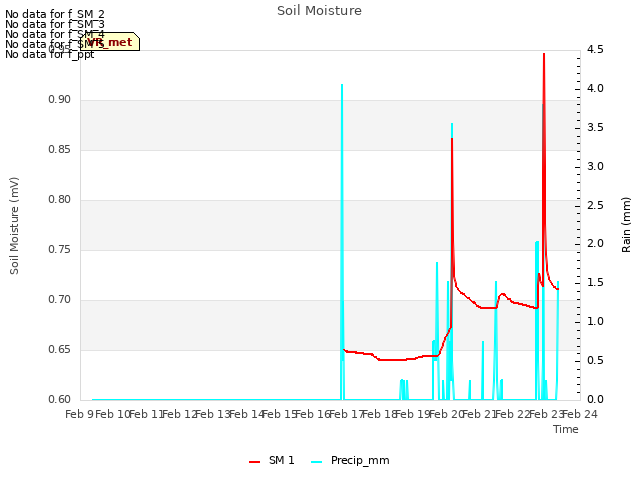
Task: Click the Feb 13 x-axis tick label
Action: [x=213, y=414]
